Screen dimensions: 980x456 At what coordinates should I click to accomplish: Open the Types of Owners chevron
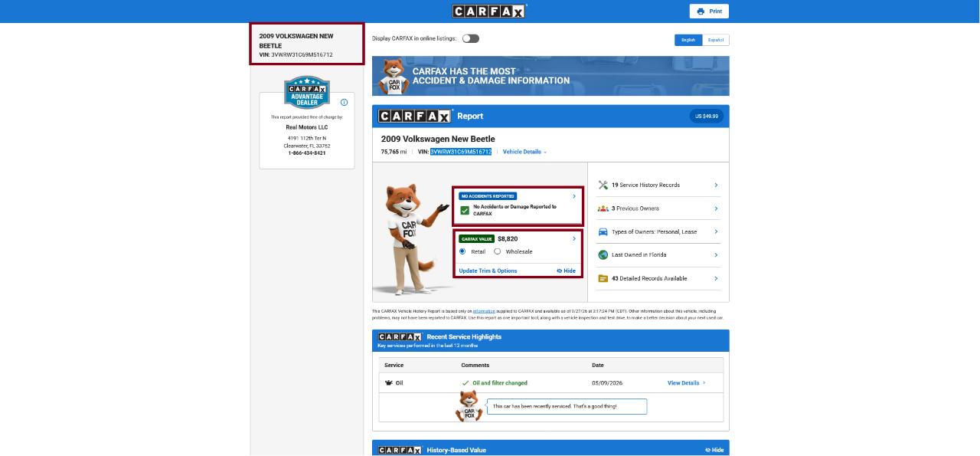716,231
